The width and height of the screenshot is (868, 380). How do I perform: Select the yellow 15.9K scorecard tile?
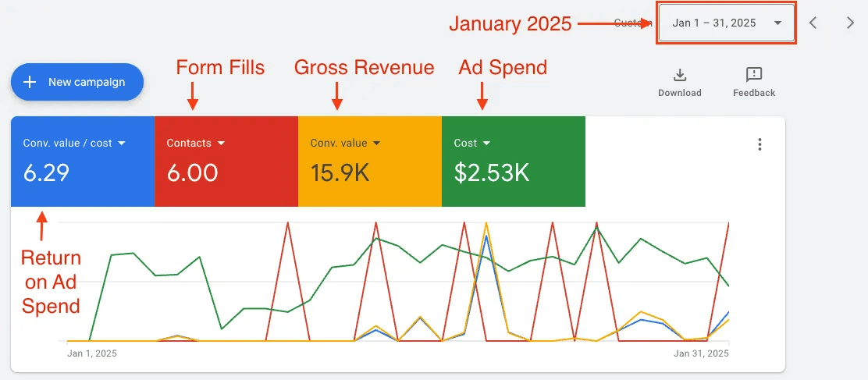pyautogui.click(x=370, y=162)
